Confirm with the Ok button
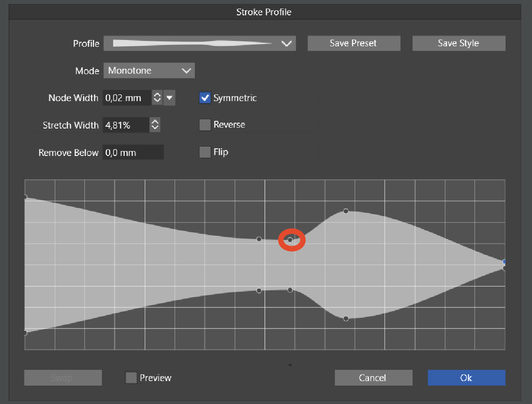Image resolution: width=532 pixels, height=404 pixels. coord(466,378)
